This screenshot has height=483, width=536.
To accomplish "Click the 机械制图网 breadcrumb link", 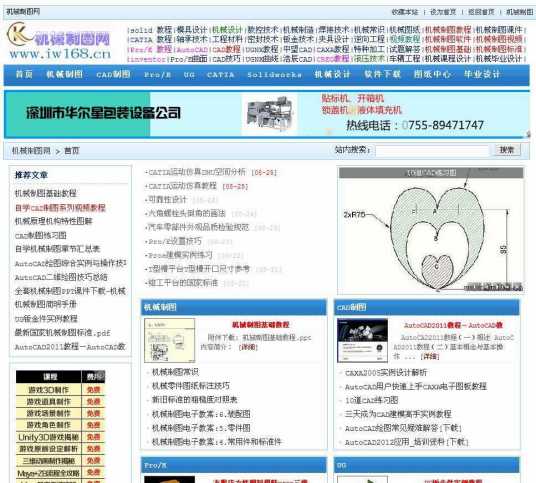I will click(31, 151).
